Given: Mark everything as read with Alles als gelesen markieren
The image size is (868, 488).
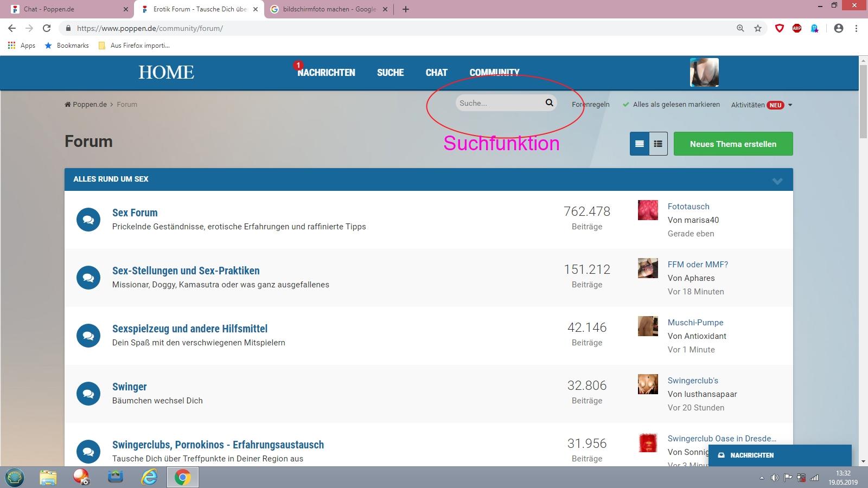Looking at the screenshot, I should [676, 105].
